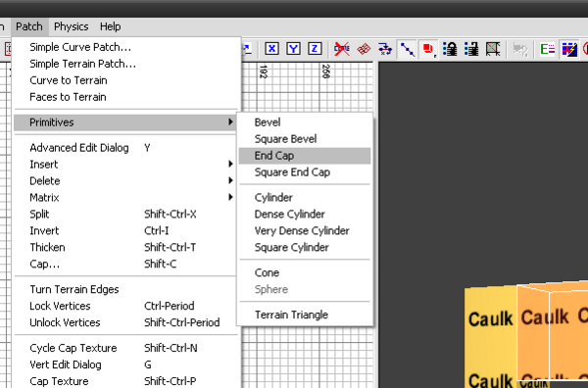Open the Physics menu
The width and height of the screenshot is (588, 388).
[x=72, y=26]
